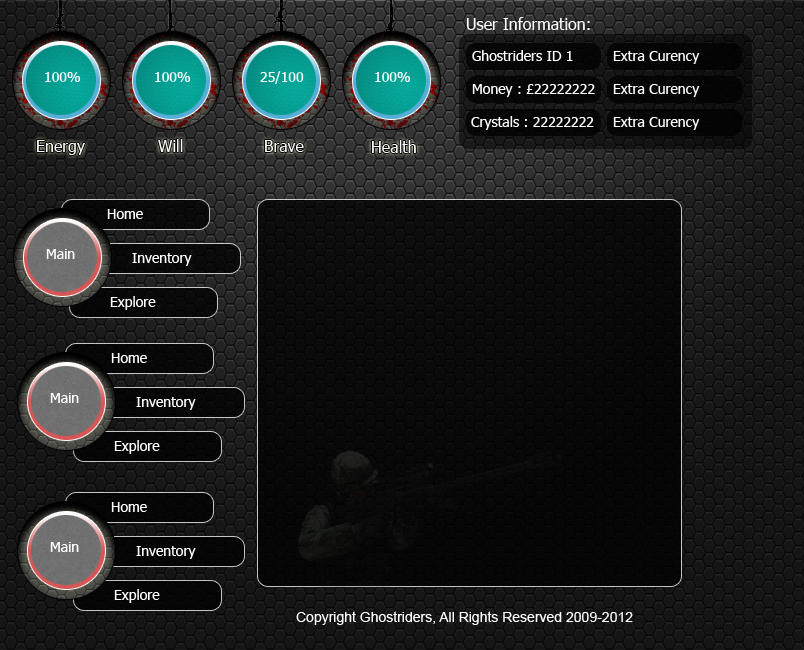
Task: Click the Energy 100% gauge orb
Action: click(62, 80)
